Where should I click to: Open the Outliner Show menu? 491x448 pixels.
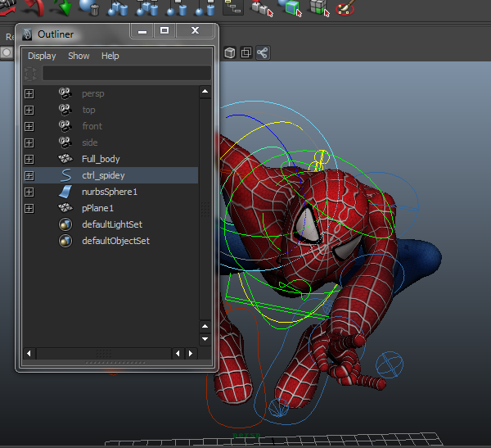click(x=79, y=56)
